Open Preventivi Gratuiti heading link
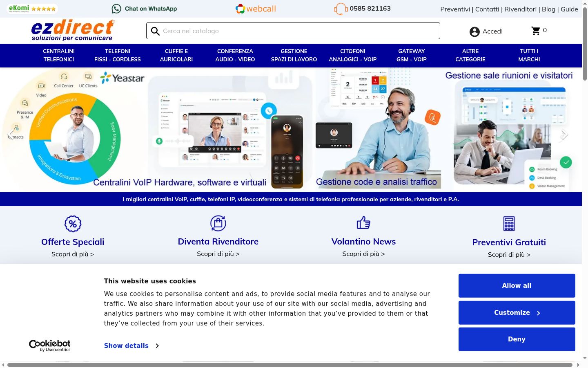 pos(509,242)
